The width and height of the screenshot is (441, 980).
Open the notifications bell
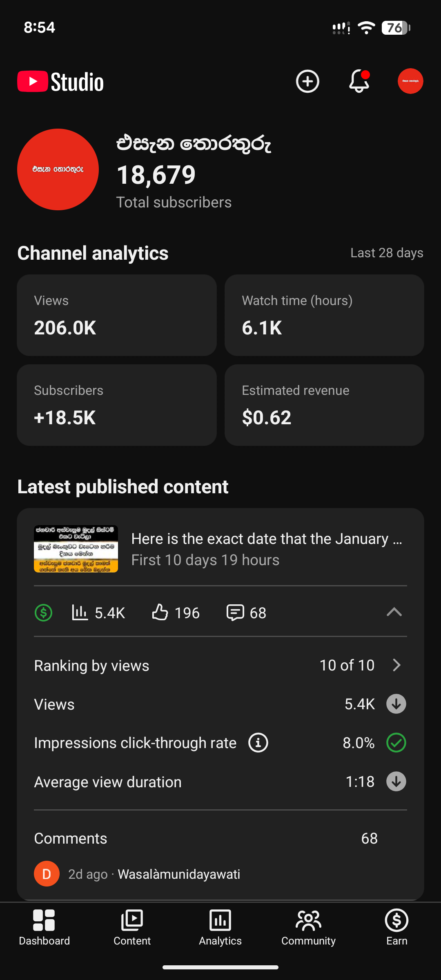[x=359, y=81]
